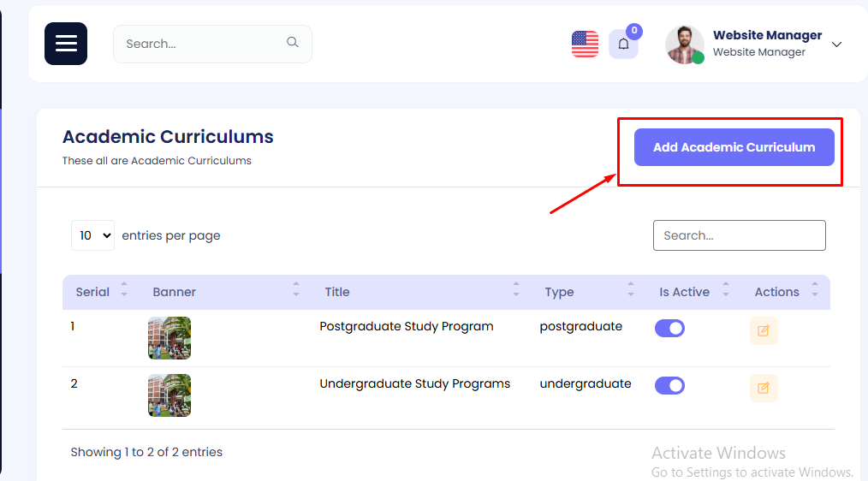The width and height of the screenshot is (868, 481).
Task: Edit the Postgraduate Study Program row
Action: (x=764, y=330)
